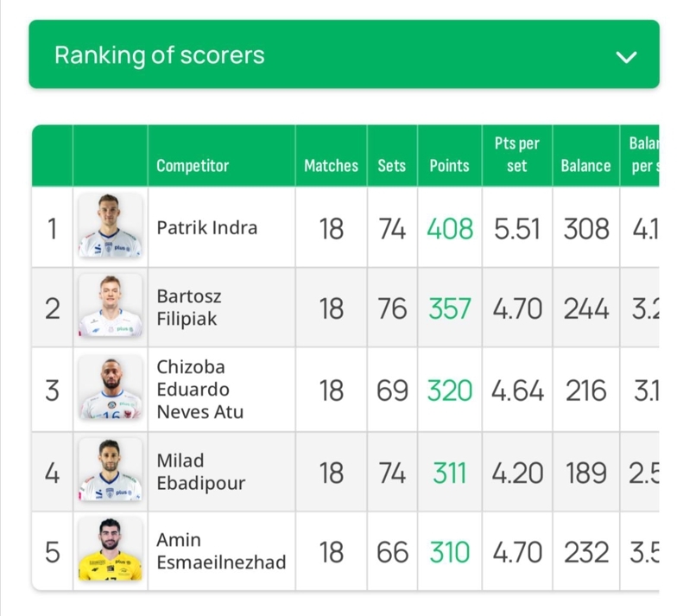This screenshot has height=616, width=683.
Task: Sort table by the Points column header
Action: point(449,166)
